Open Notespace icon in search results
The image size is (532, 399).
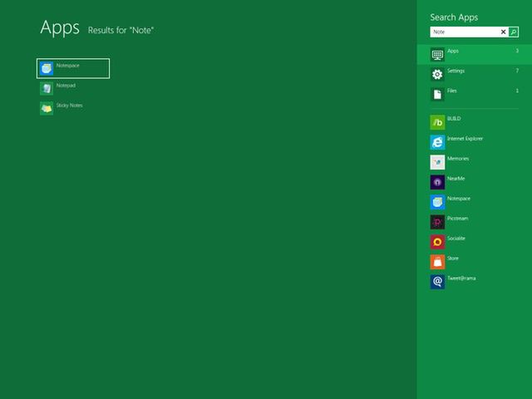point(47,68)
